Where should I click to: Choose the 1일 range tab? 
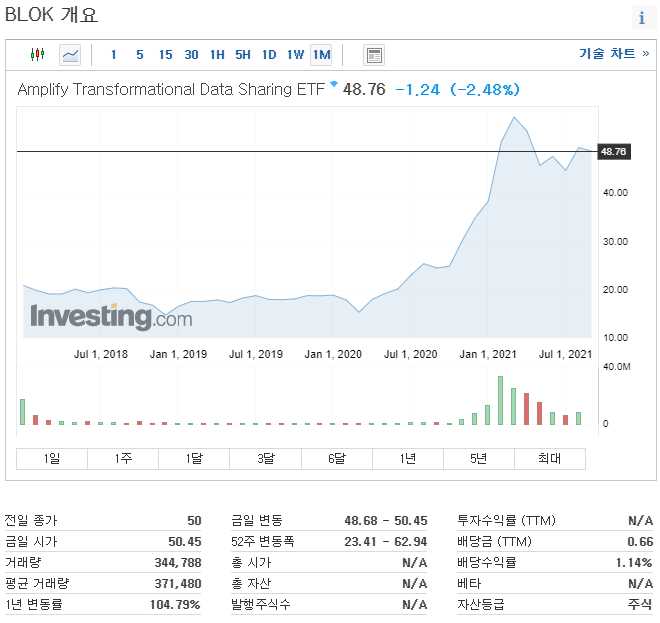click(52, 458)
